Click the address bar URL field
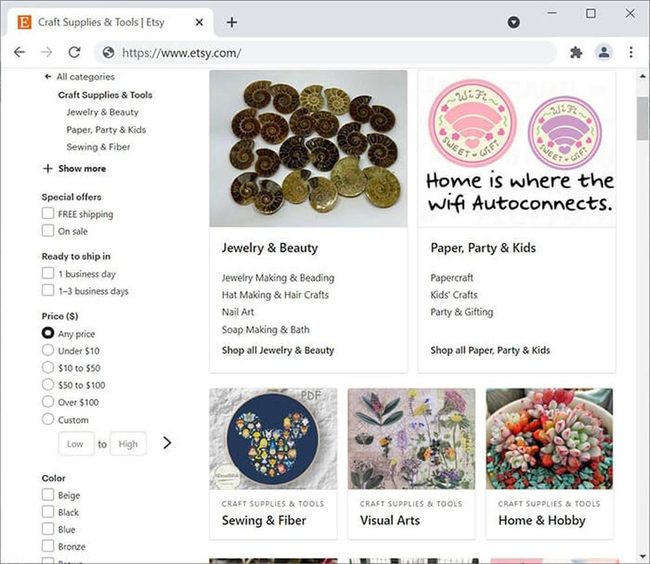The height and width of the screenshot is (564, 650). (x=325, y=53)
